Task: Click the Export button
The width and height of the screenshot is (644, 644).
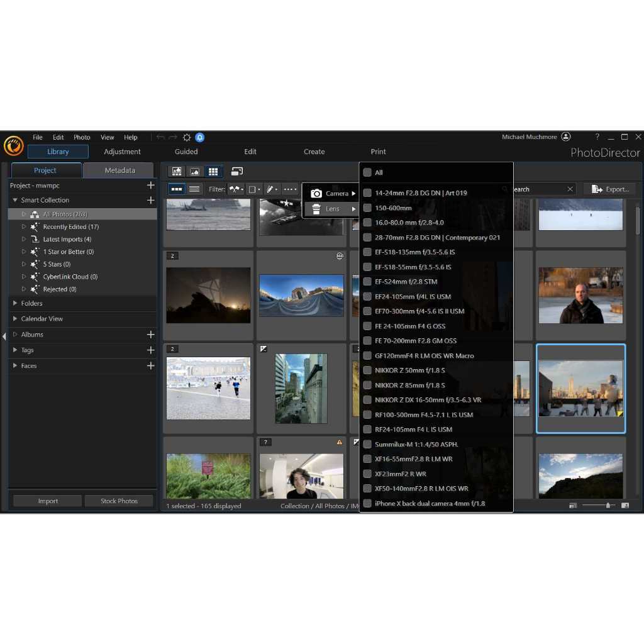Action: point(609,189)
